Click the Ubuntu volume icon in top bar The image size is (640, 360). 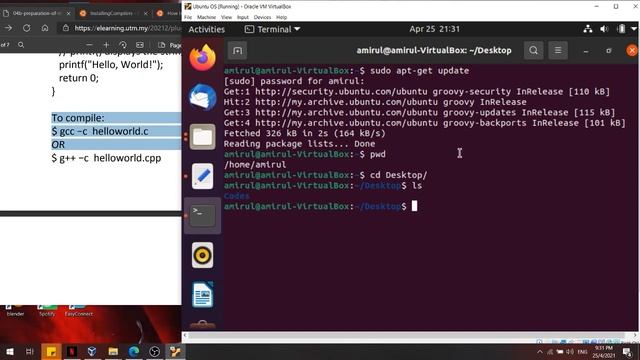[x=604, y=29]
